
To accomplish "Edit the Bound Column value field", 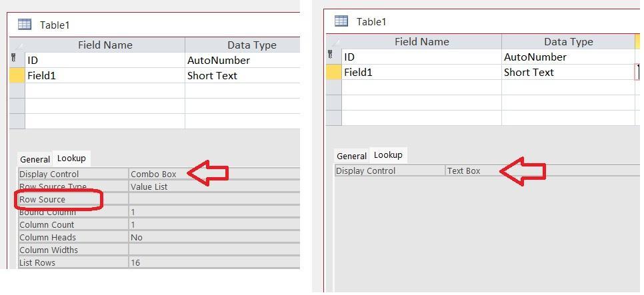I will pyautogui.click(x=213, y=212).
